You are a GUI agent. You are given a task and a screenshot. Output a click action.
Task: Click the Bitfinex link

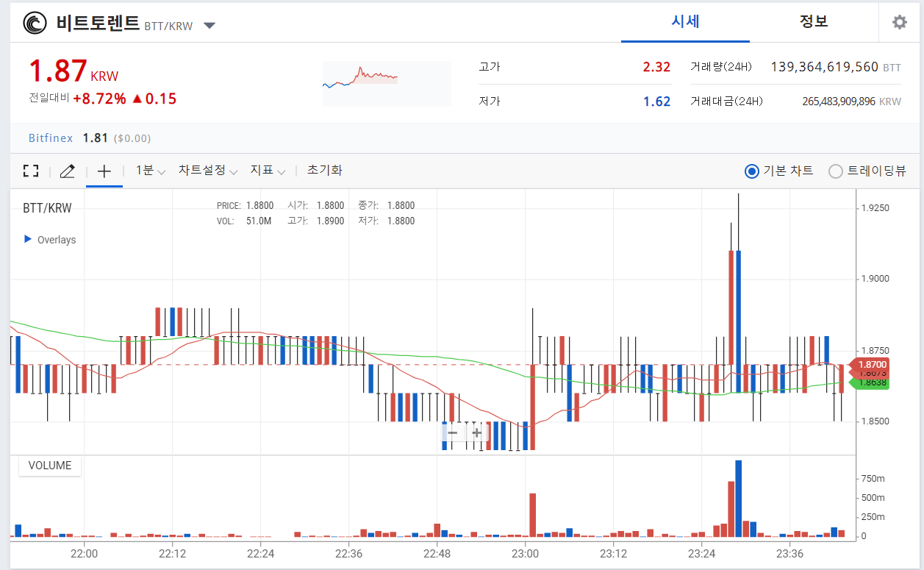(51, 138)
